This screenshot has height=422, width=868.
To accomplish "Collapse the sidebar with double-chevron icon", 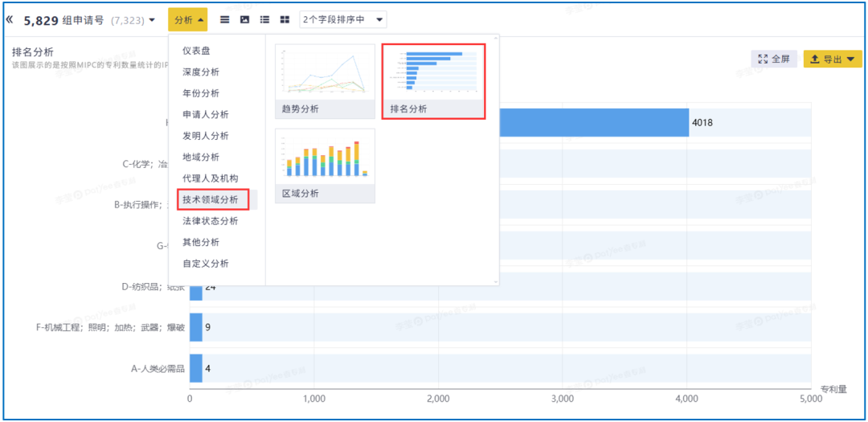I will pos(9,19).
